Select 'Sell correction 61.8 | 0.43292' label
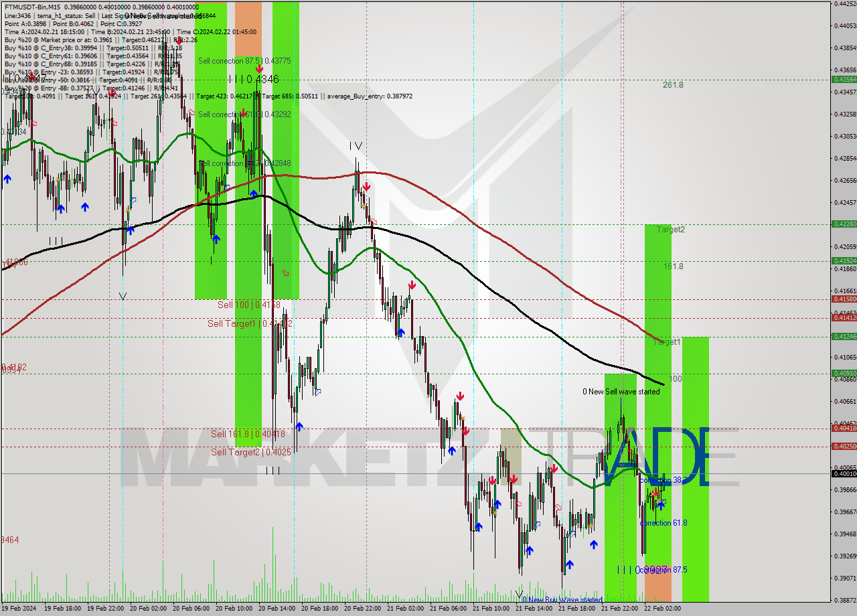Screen dimensions: 857x616 pos(244,114)
